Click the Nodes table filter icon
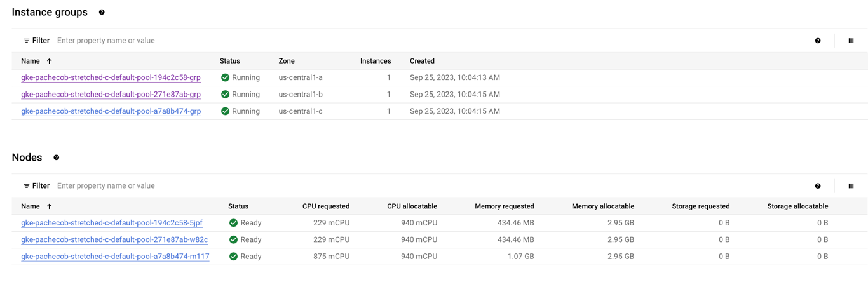This screenshot has width=868, height=282. [27, 186]
